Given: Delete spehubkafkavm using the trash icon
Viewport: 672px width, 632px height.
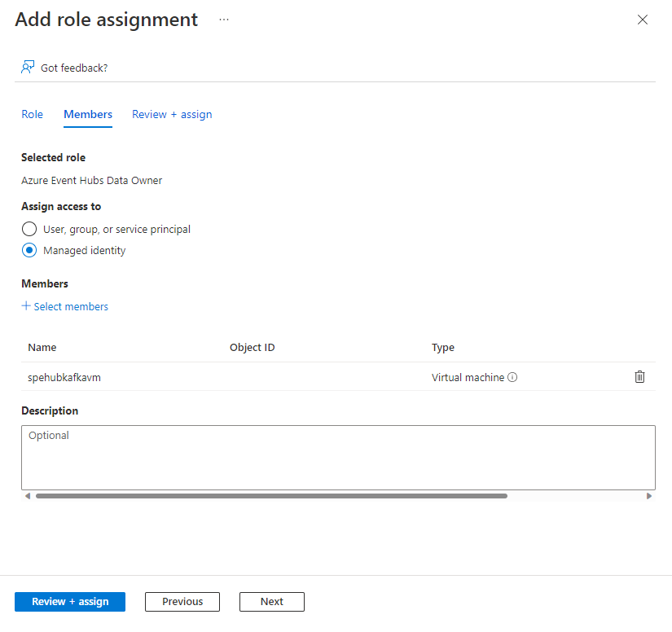Looking at the screenshot, I should (640, 376).
